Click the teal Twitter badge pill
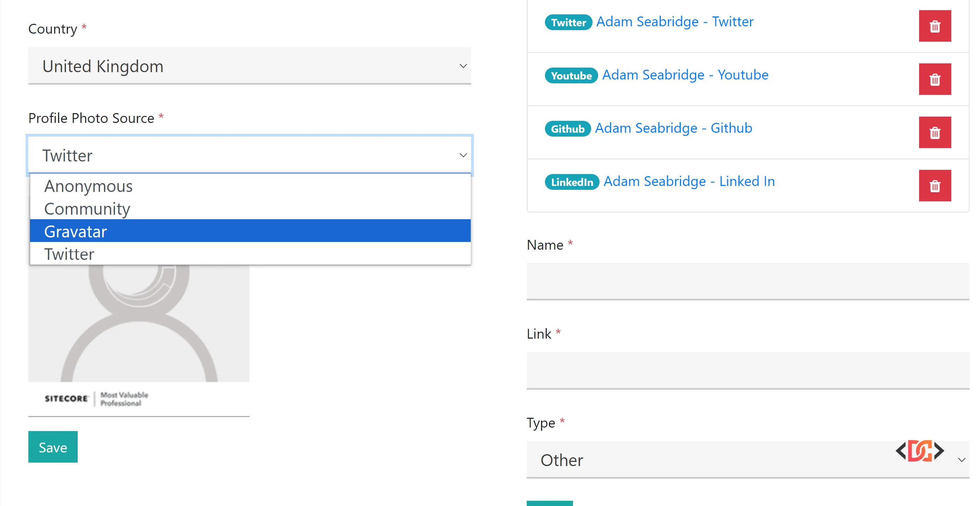 coord(568,22)
